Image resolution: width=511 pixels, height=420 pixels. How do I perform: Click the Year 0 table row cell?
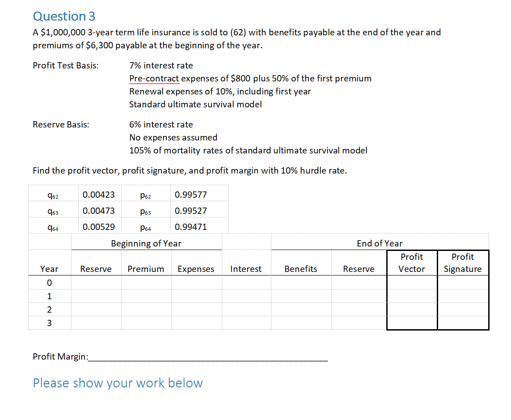49,282
